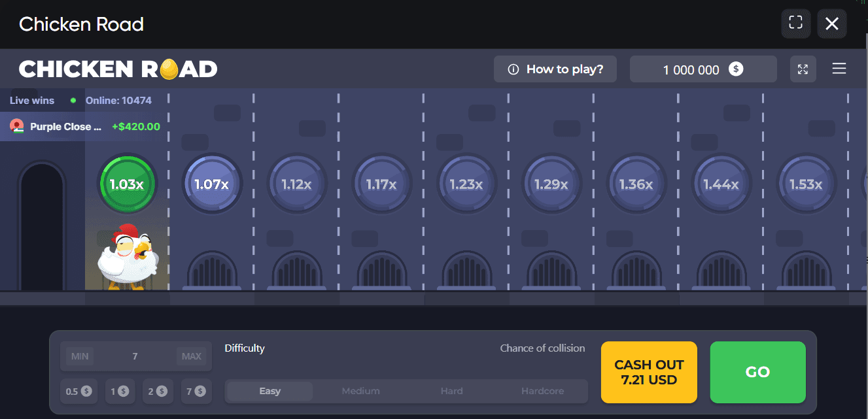Viewport: 868px width, 419px height.
Task: Click the 1.12x multiplier manhole
Action: pos(296,184)
